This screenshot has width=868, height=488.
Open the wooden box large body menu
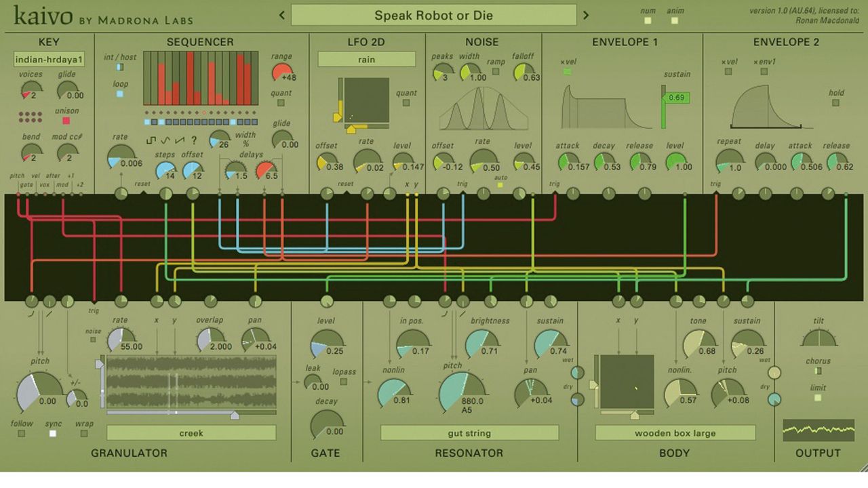click(675, 432)
